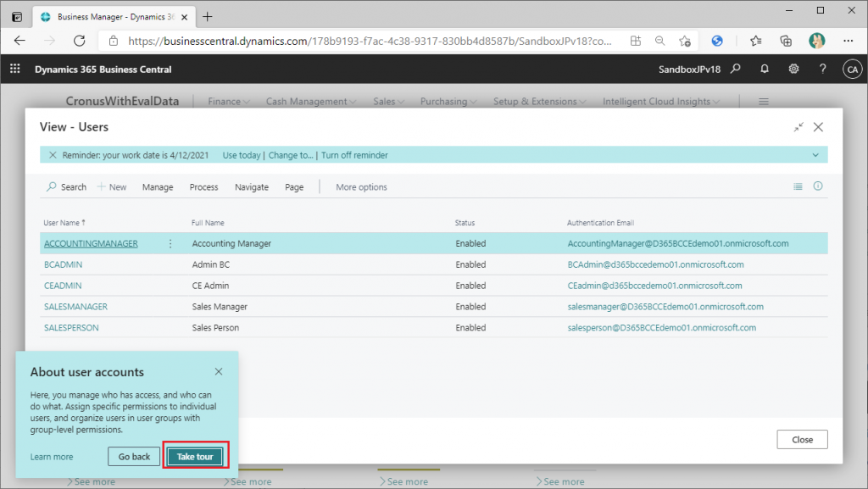Click the Go back button

point(134,456)
